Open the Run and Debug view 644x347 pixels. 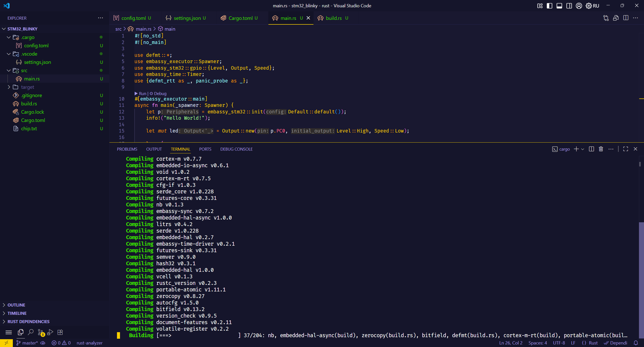click(x=50, y=332)
